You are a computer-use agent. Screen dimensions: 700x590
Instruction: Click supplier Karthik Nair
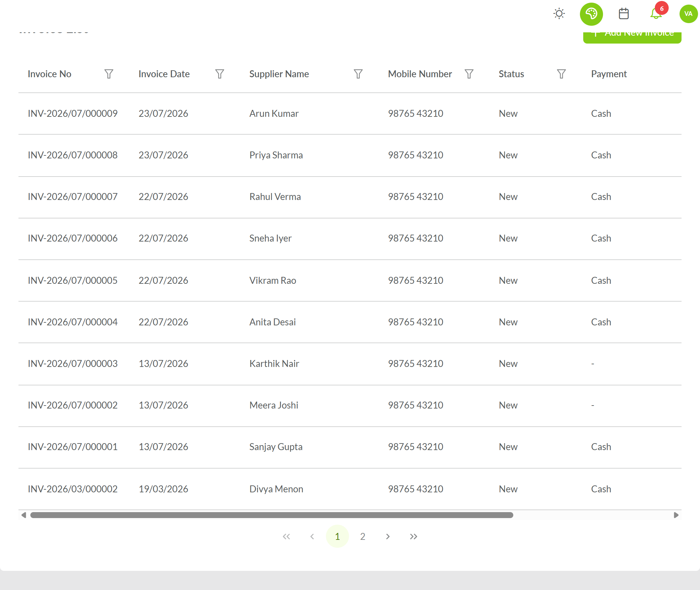click(274, 364)
